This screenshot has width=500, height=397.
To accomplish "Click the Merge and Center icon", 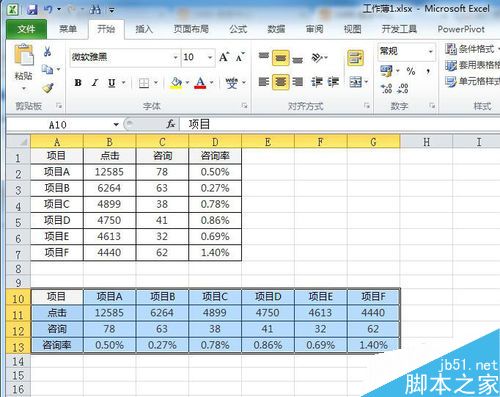I will coord(355,82).
